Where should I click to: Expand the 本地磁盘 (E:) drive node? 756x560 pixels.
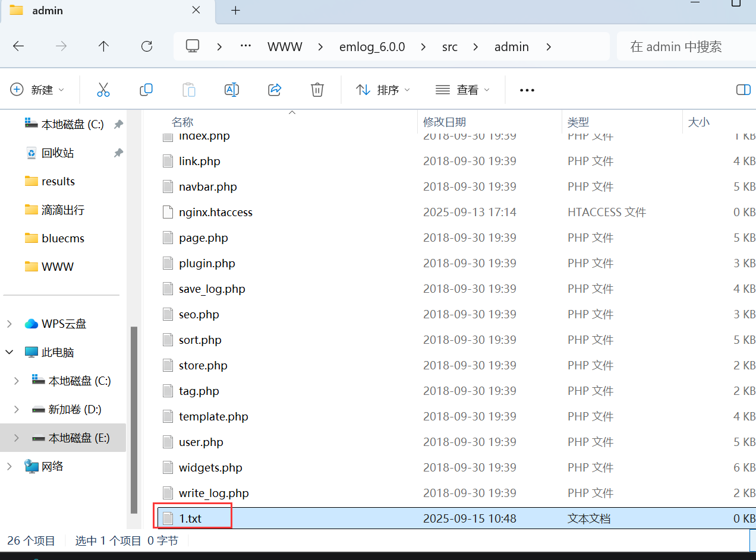[x=17, y=438]
